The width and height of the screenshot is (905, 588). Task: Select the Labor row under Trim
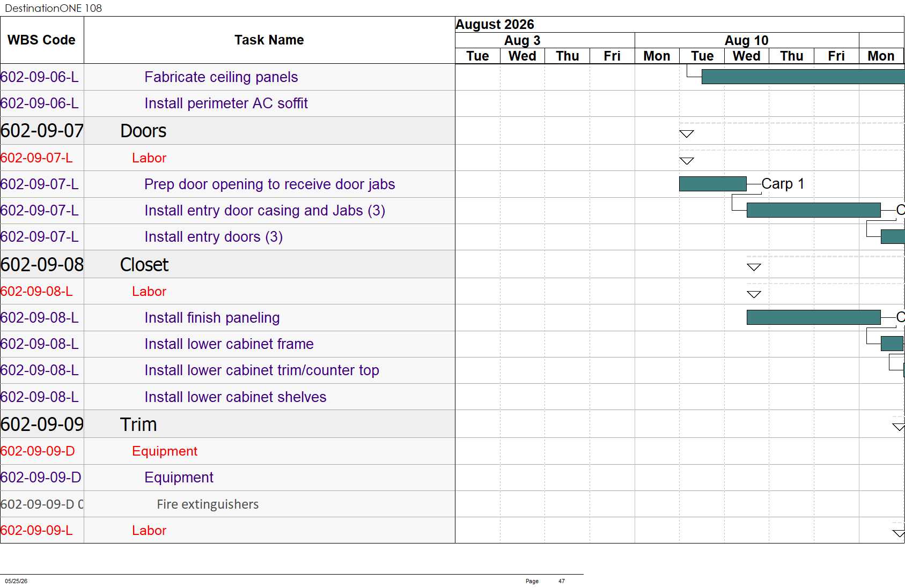[x=149, y=531]
